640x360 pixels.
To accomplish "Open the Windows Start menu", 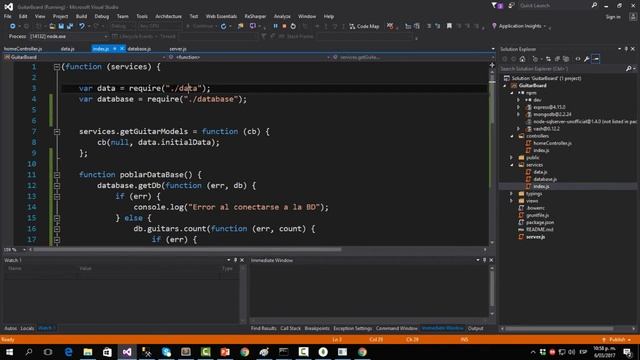I will pos(9,352).
